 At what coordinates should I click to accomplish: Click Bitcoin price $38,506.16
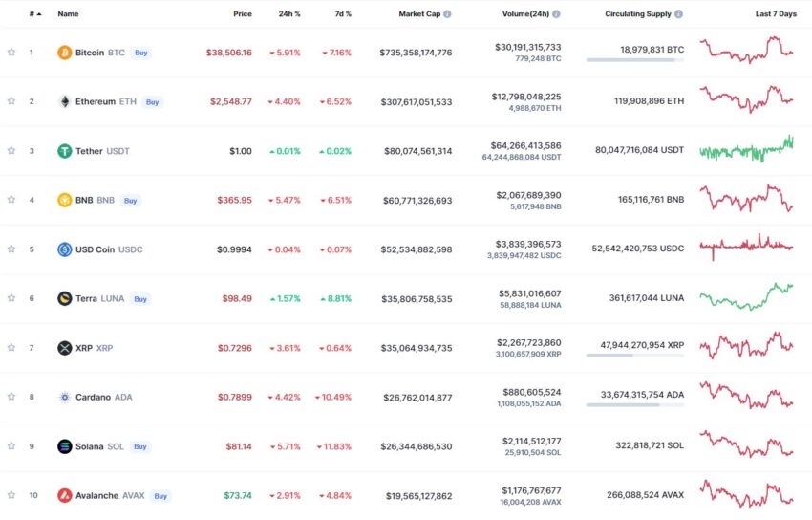coord(229,53)
